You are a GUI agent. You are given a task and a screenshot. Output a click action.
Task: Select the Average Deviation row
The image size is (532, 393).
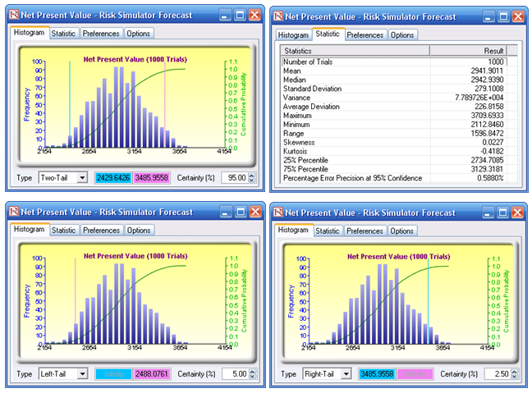pos(394,107)
